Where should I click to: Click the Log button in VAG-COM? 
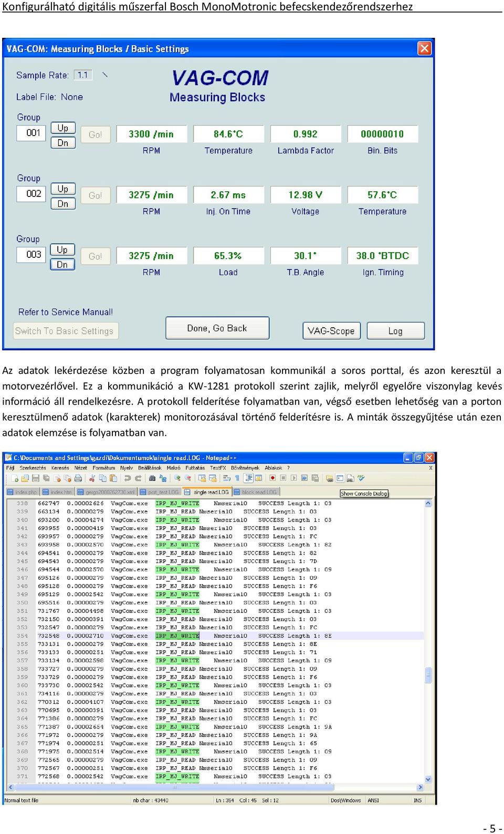395,331
